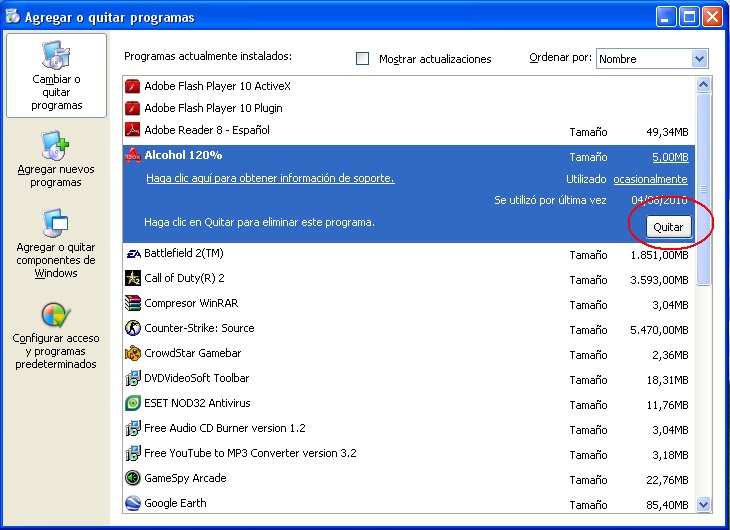Select 'Adobe Flash Player 10 Plugin' entry
The width and height of the screenshot is (730, 530).
click(409, 108)
